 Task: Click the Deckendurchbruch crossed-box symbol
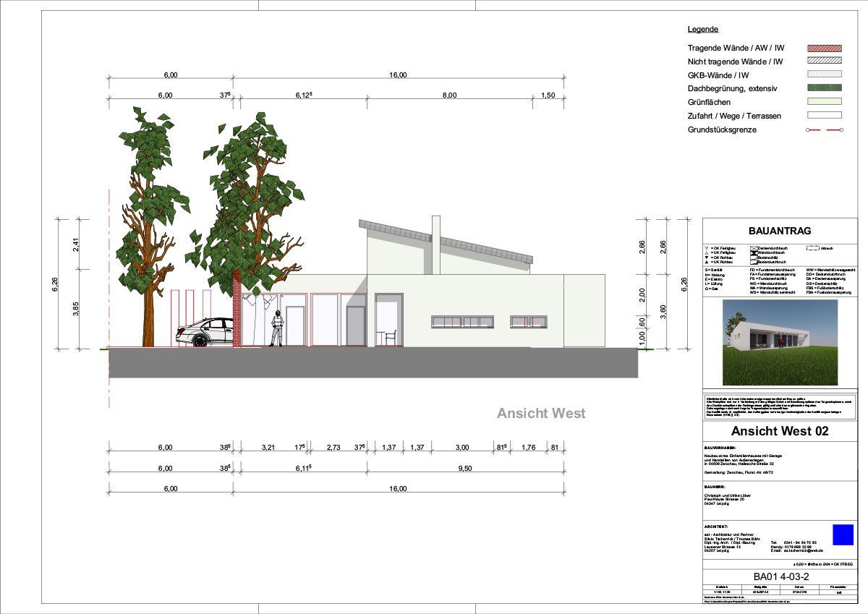754,248
